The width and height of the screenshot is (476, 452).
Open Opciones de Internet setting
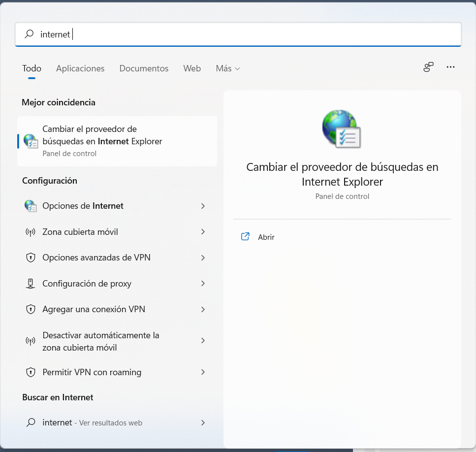tap(117, 206)
